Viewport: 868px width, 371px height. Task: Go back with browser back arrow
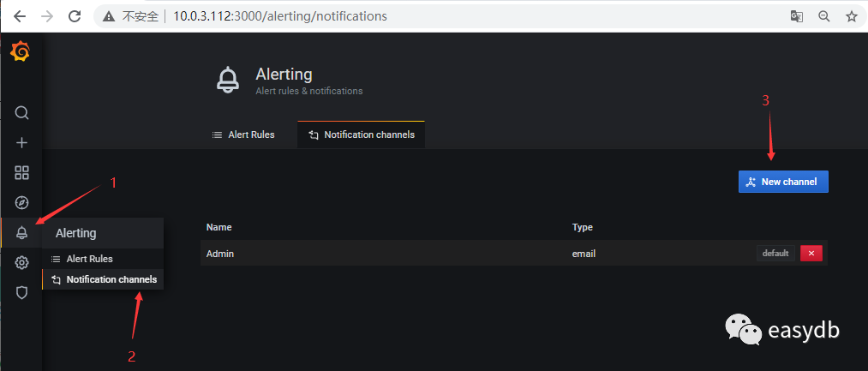pos(20,16)
